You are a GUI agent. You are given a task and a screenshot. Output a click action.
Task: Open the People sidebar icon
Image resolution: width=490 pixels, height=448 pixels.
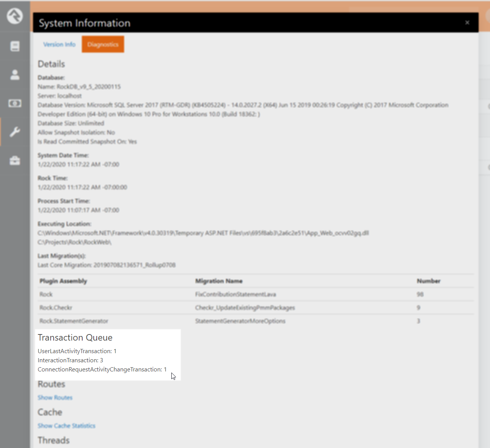pos(15,75)
